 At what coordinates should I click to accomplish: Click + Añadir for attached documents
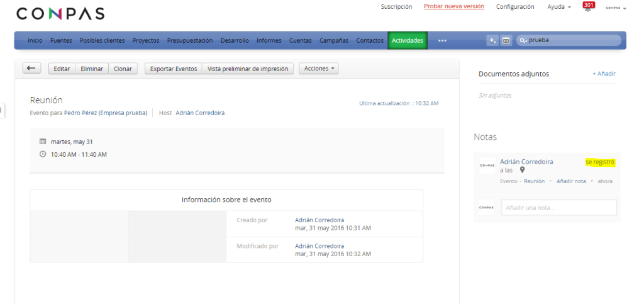604,74
